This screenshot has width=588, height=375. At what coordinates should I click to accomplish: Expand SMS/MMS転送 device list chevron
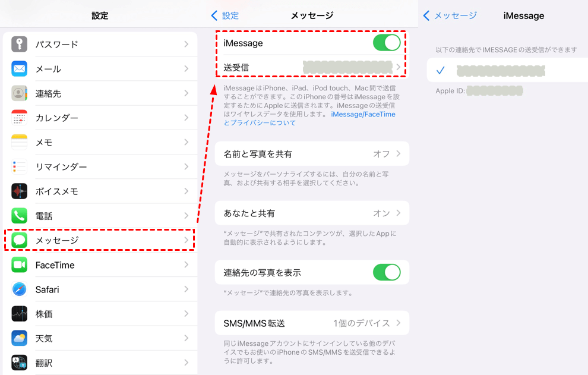[398, 323]
